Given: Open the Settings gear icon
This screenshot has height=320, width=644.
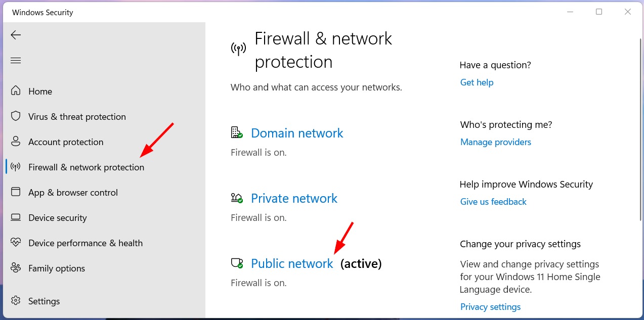Looking at the screenshot, I should click(16, 301).
